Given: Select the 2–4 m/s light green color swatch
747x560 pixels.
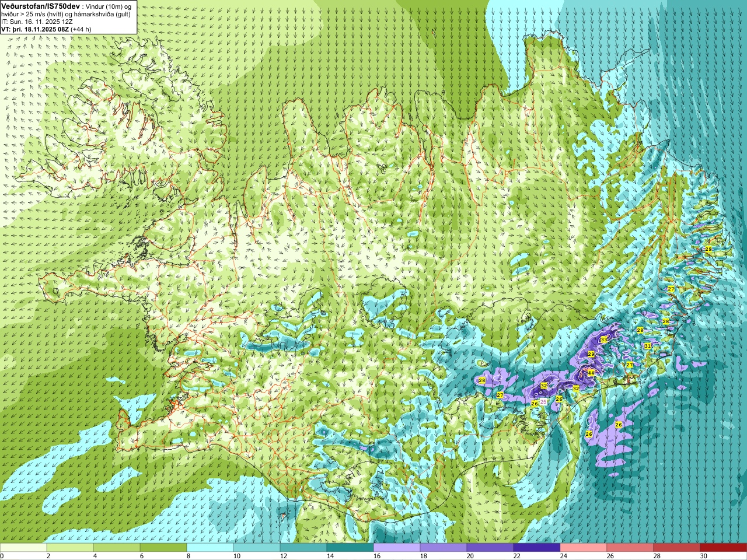Looking at the screenshot, I should coord(70,548).
